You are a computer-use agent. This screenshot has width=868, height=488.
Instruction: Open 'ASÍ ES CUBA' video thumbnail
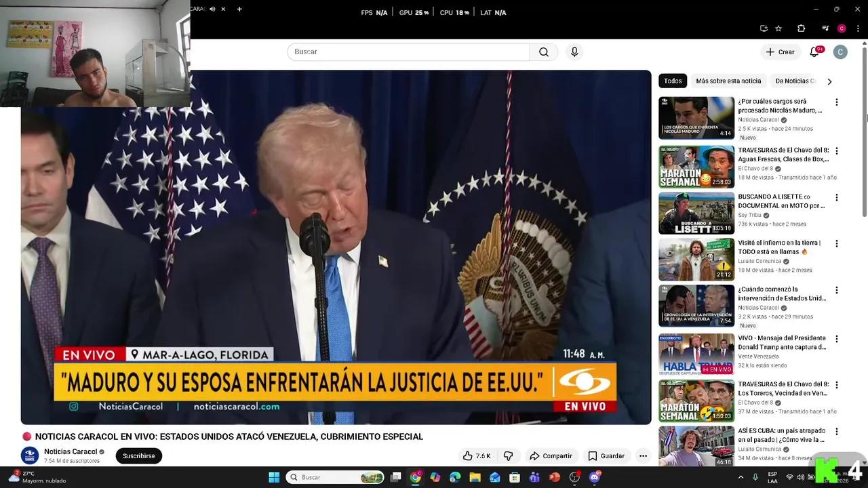point(696,446)
